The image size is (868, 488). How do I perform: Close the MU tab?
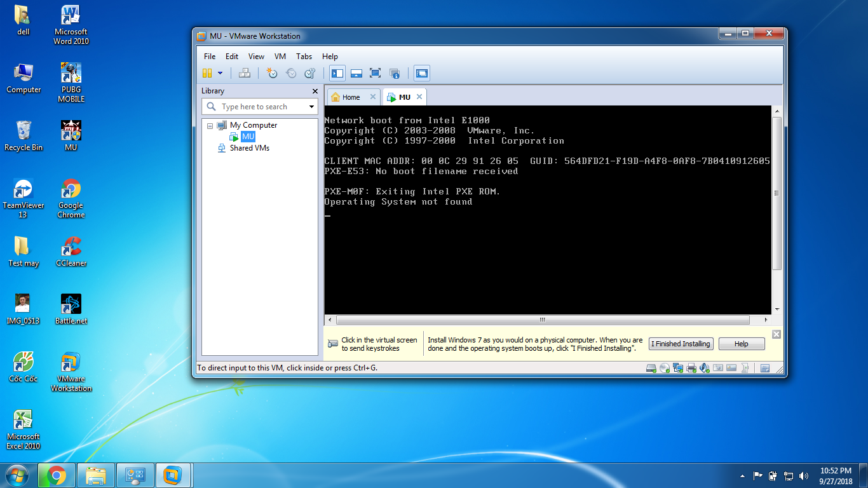coord(419,97)
